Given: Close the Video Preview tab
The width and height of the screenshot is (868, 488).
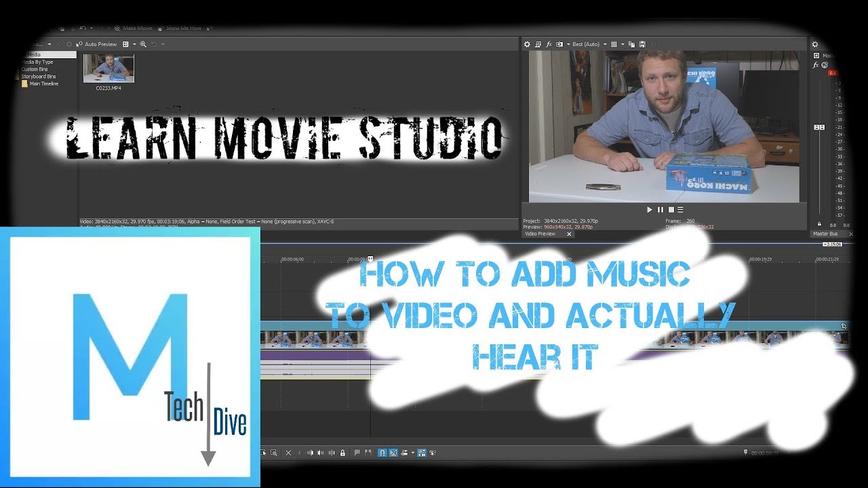Looking at the screenshot, I should 569,234.
